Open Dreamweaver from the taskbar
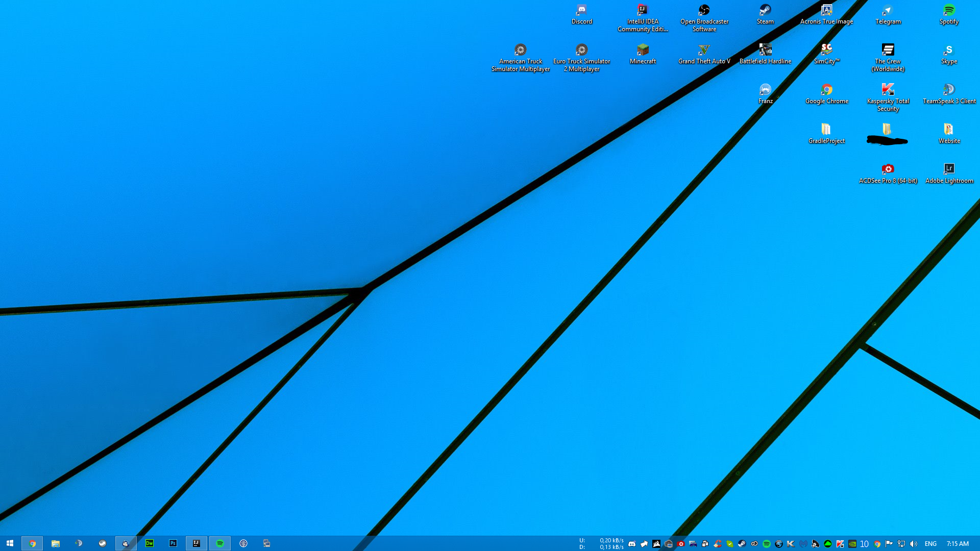This screenshot has width=980, height=551. [x=150, y=543]
